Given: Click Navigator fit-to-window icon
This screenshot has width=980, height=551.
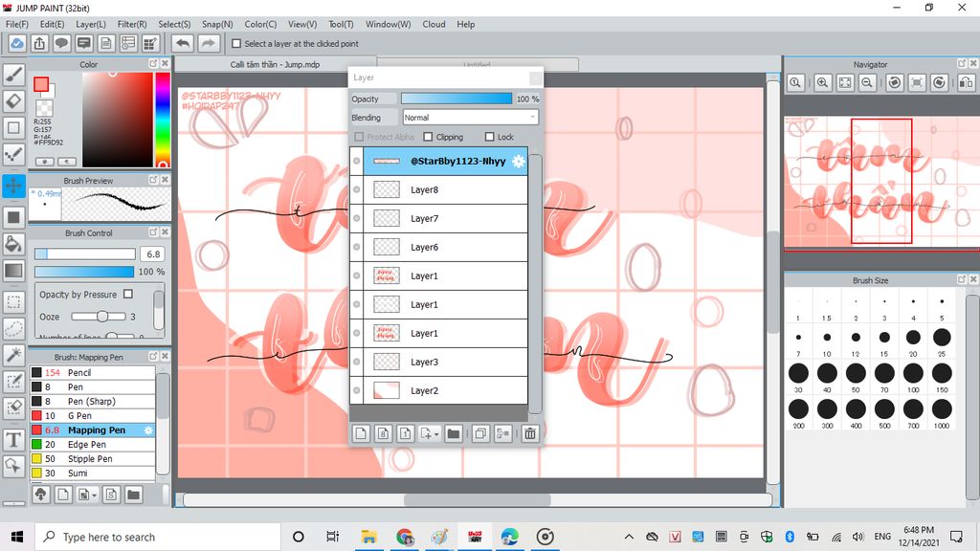Looking at the screenshot, I should coord(845,82).
